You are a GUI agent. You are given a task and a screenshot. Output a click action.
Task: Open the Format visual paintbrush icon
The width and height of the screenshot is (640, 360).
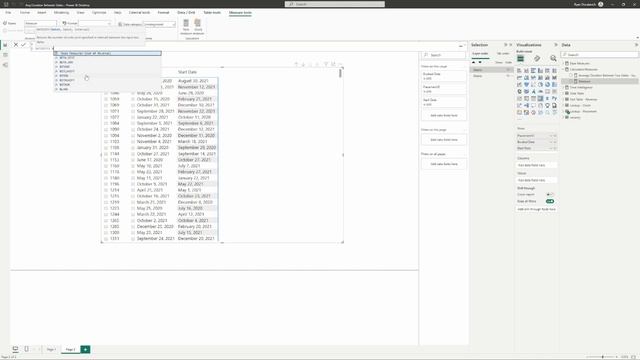click(x=537, y=58)
